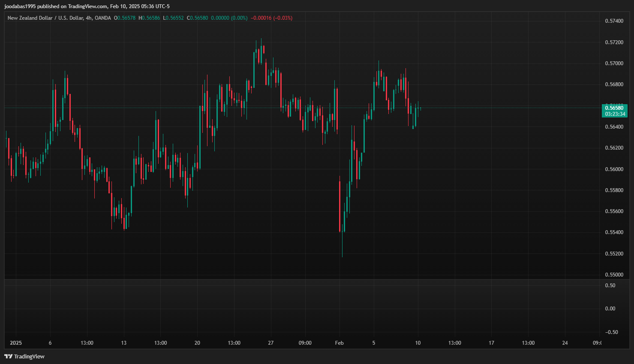Select the 2025 label on time axis
Screen dimensions: 634x364
coord(16,343)
